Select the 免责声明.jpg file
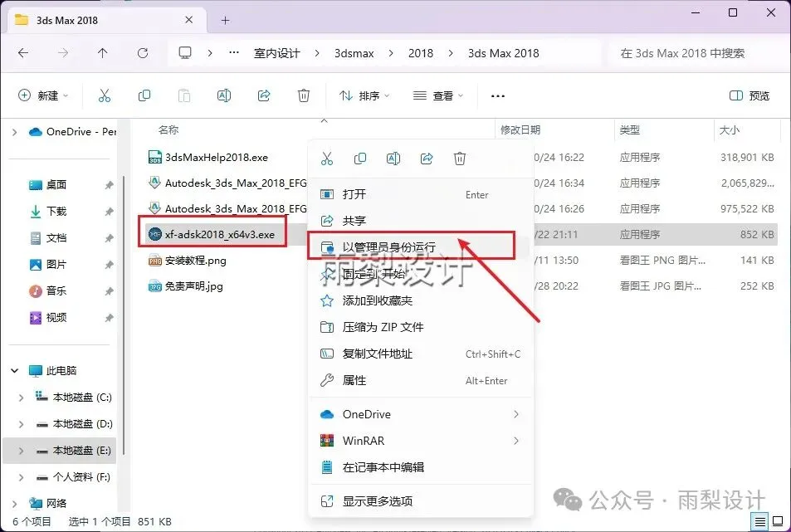 point(186,286)
